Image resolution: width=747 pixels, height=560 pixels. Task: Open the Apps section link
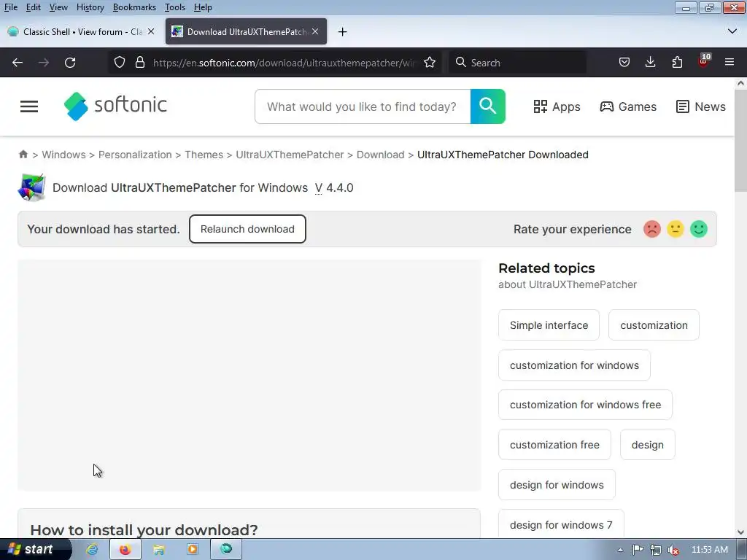coord(557,106)
